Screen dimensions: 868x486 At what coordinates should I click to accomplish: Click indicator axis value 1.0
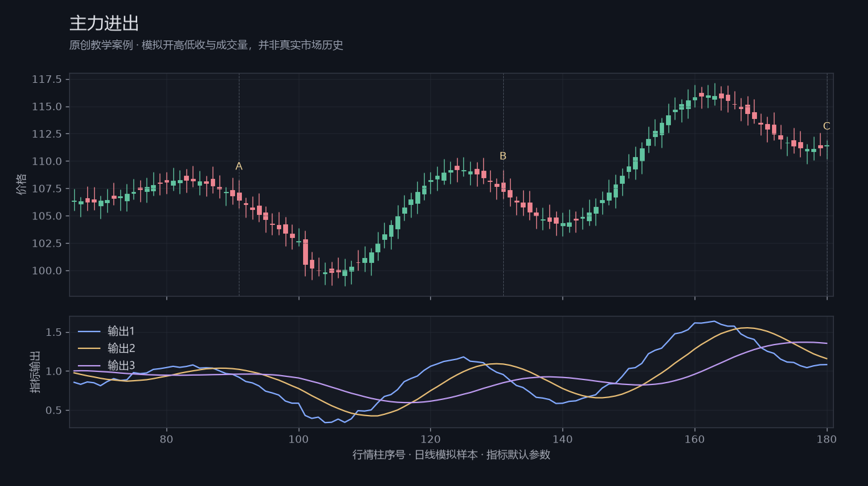click(x=54, y=371)
